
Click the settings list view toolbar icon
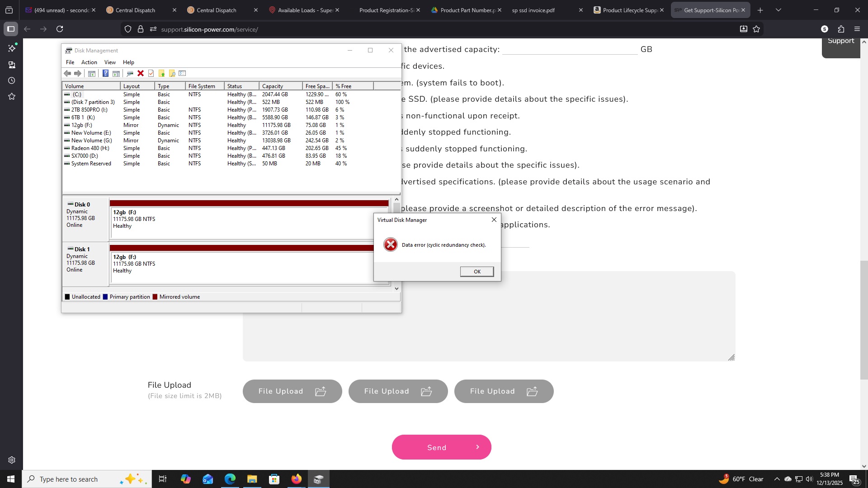(x=182, y=73)
